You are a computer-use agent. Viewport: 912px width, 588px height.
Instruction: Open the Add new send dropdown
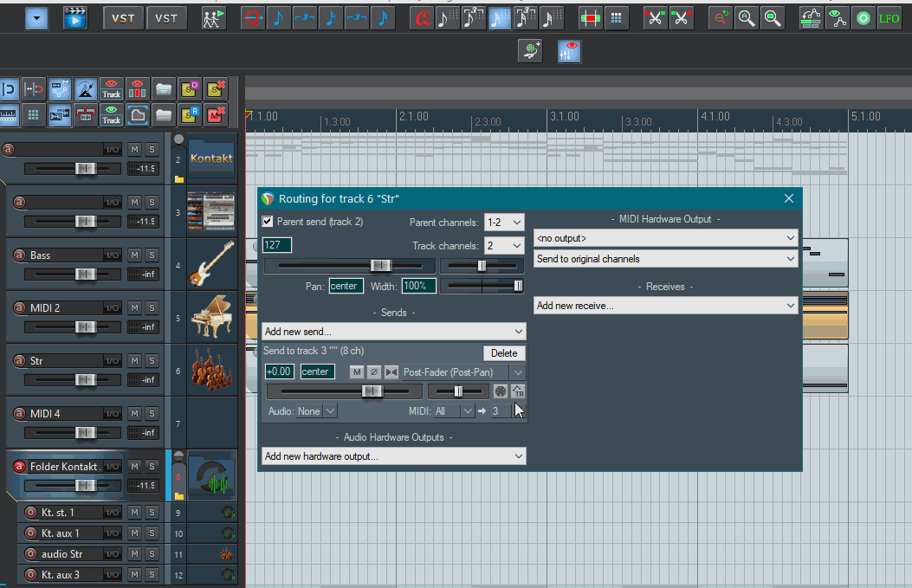(393, 332)
